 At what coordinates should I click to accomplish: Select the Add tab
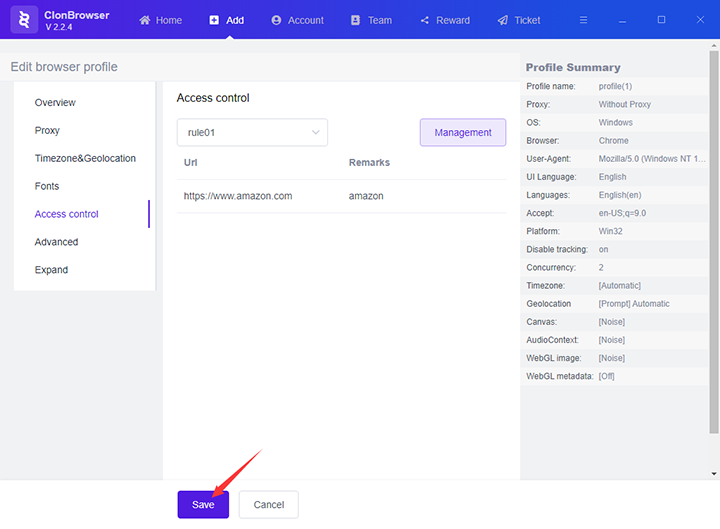click(x=227, y=20)
